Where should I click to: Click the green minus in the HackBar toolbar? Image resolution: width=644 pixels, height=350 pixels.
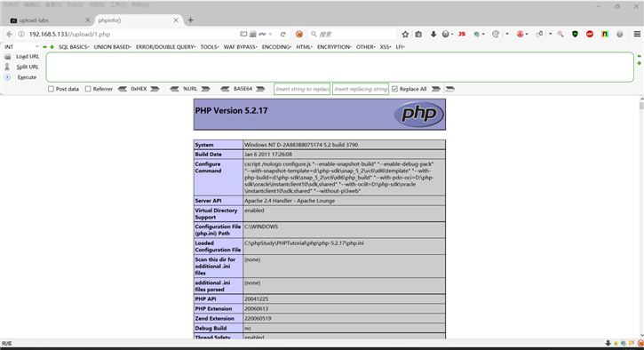[44, 47]
